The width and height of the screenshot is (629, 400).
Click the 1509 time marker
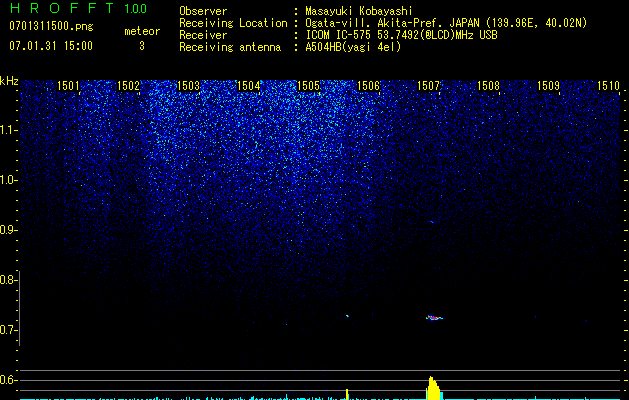tap(548, 86)
